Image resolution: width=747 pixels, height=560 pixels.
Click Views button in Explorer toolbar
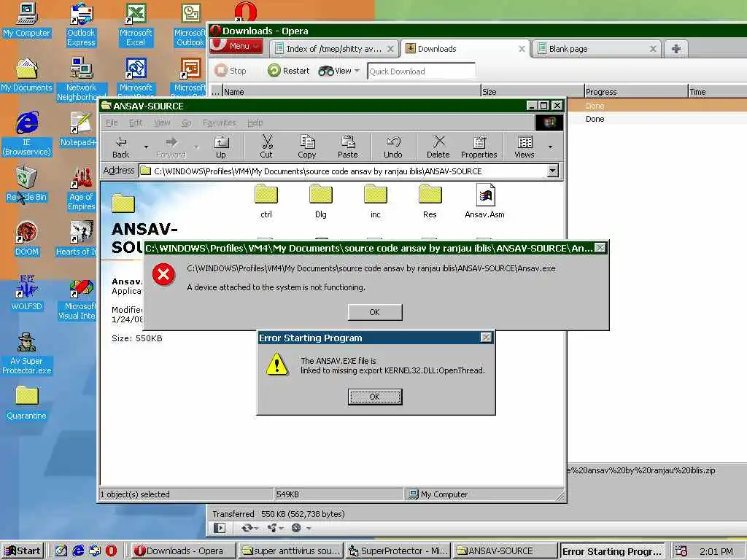click(525, 147)
